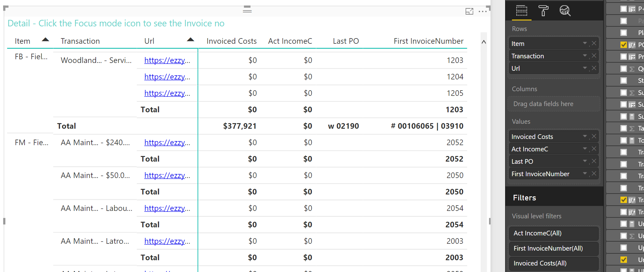Remove the Transaction field from Rows
Image resolution: width=644 pixels, height=272 pixels.
coord(594,56)
